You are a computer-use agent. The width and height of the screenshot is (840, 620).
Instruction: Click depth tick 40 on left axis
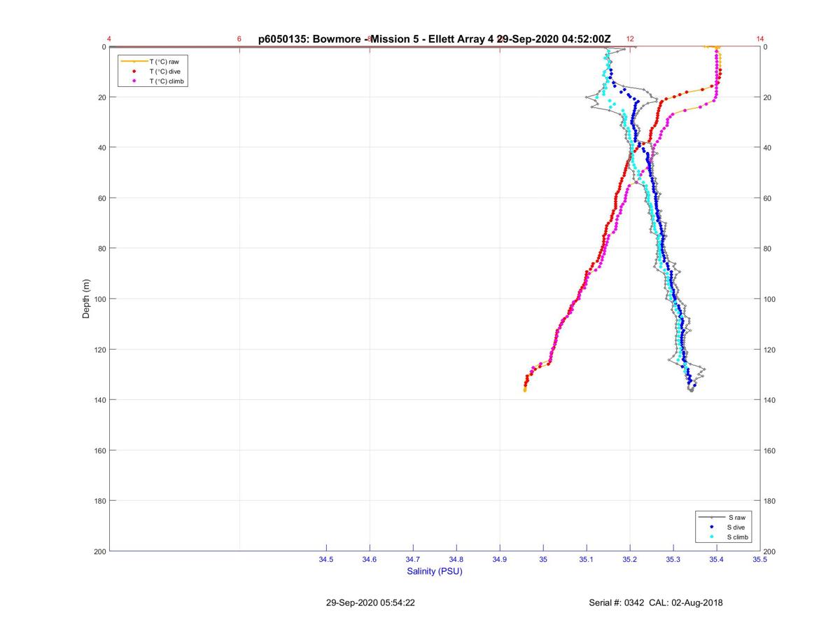tap(101, 148)
